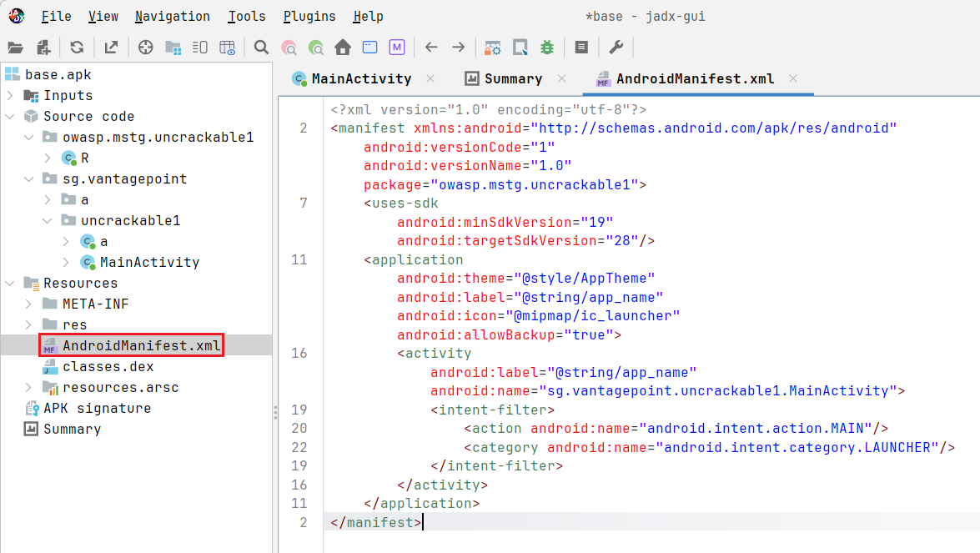Open text search with the magnifier icon

[261, 48]
